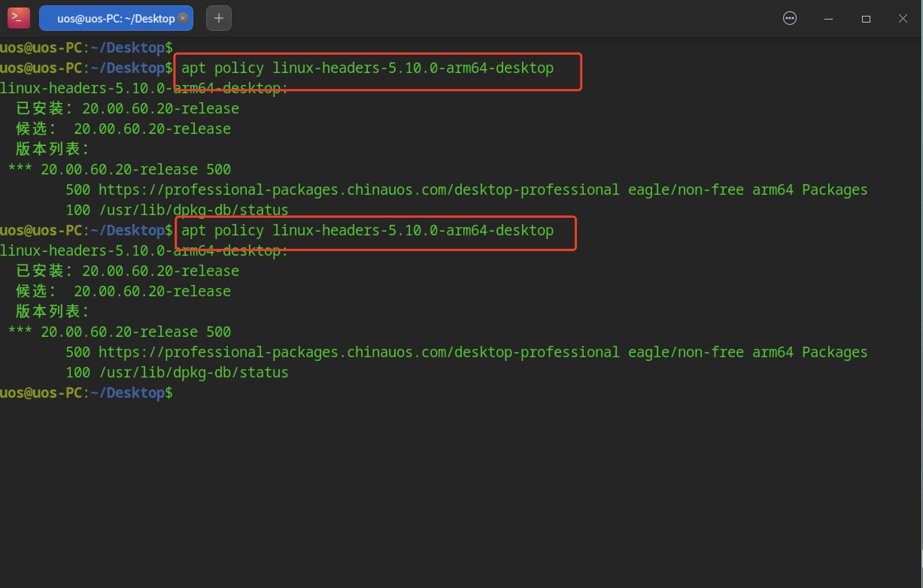Select the uos@uos-PC: ~/Desktop tab
The width and height of the screenshot is (923, 588).
(115, 18)
